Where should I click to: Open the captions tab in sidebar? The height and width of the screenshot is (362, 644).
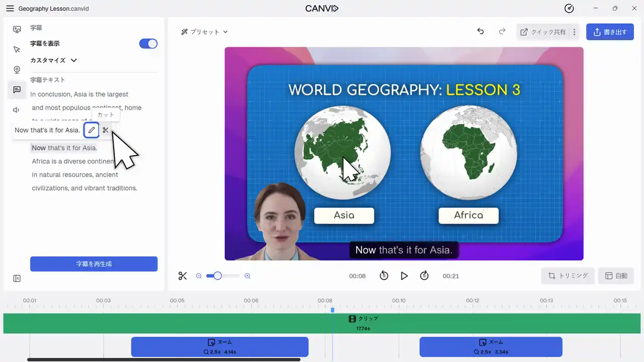click(17, 90)
